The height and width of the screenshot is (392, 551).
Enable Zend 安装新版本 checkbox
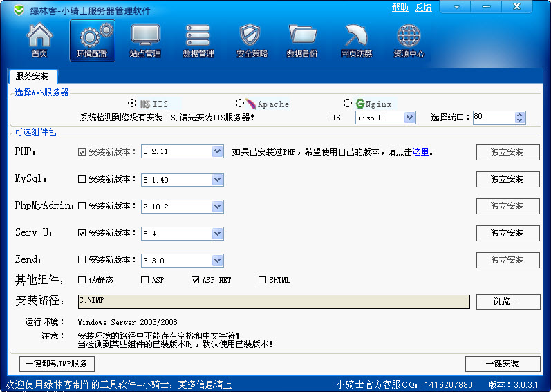pyautogui.click(x=82, y=259)
